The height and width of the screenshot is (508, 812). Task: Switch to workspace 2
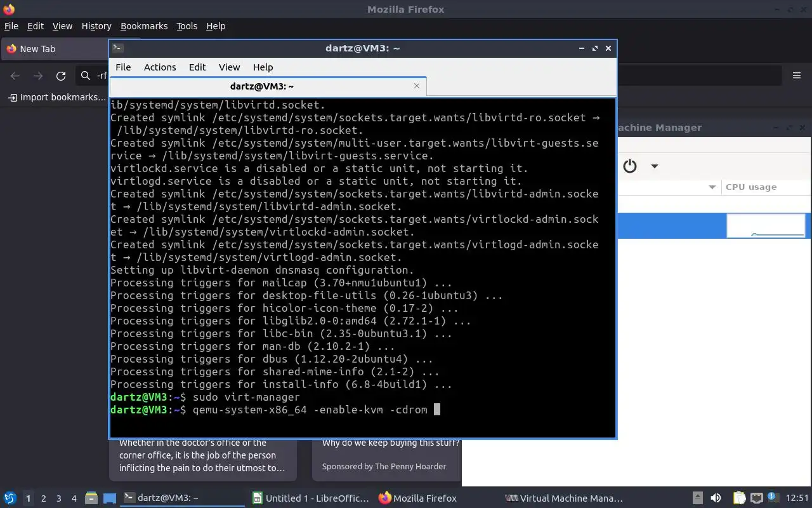pos(44,498)
